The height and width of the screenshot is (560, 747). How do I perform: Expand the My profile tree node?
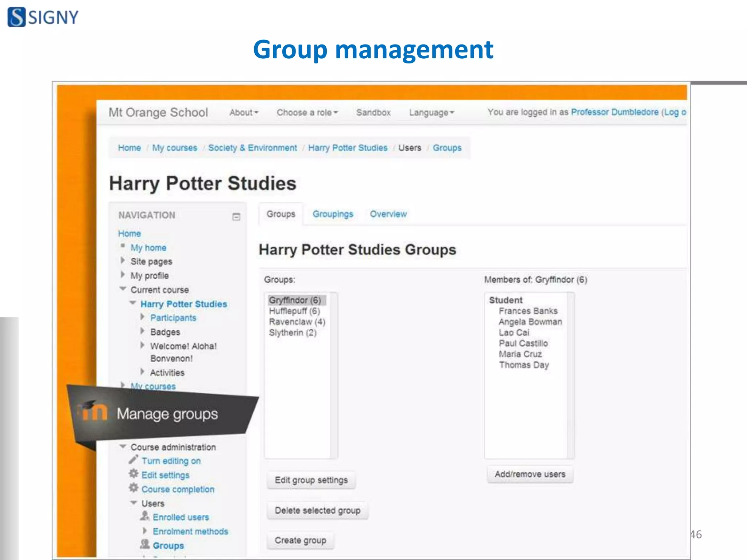tap(123, 275)
